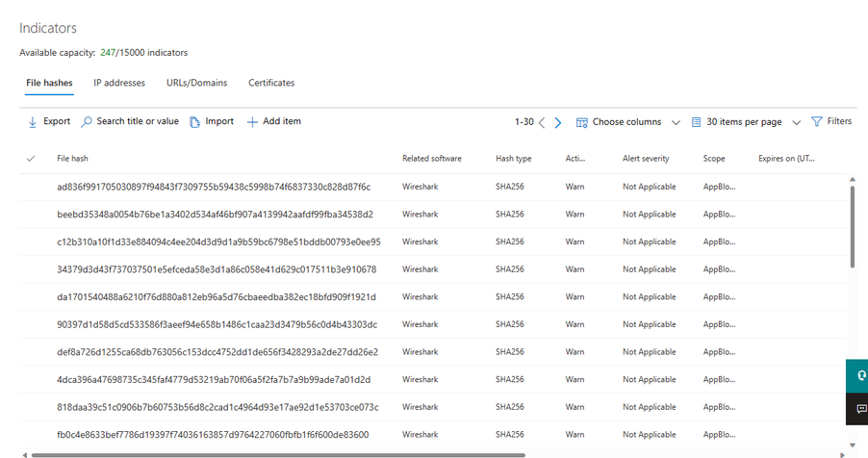Image resolution: width=868 pixels, height=458 pixels.
Task: Click the vertical scrollbar thumb
Action: [x=853, y=227]
